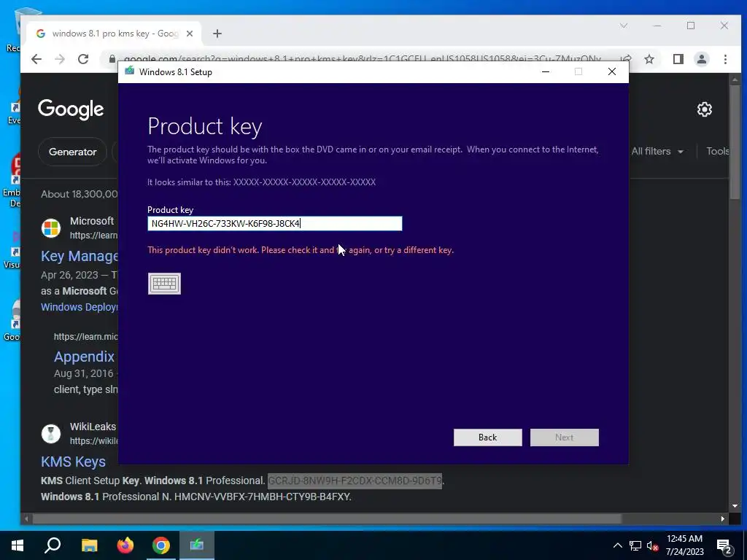The width and height of the screenshot is (747, 560).
Task: Open the taskbar clock and date
Action: tap(684, 545)
